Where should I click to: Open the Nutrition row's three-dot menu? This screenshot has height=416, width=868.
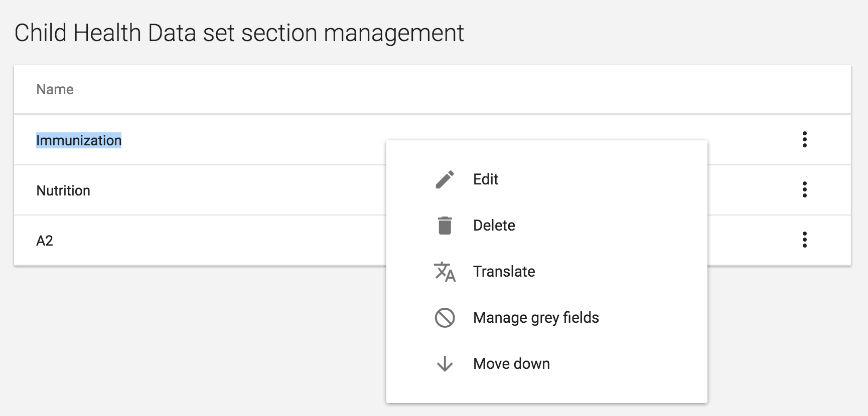pos(804,189)
